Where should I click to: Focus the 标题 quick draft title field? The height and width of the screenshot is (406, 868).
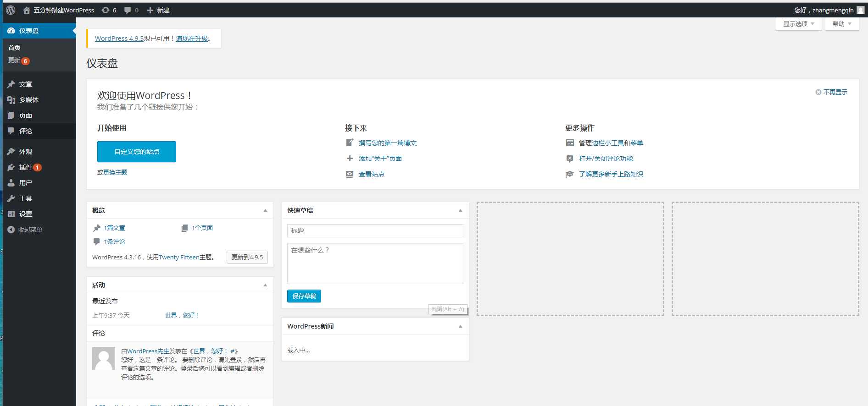coord(375,230)
